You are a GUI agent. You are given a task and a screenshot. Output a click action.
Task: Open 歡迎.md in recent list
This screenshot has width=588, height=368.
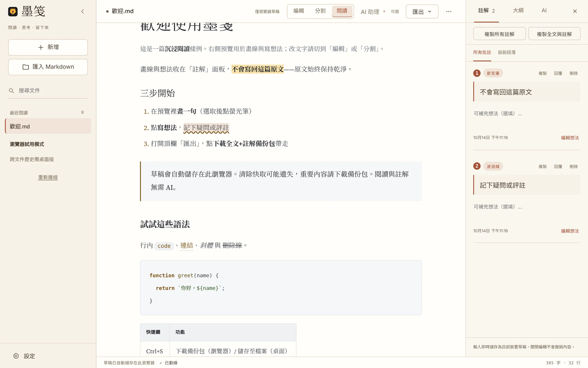pos(48,126)
